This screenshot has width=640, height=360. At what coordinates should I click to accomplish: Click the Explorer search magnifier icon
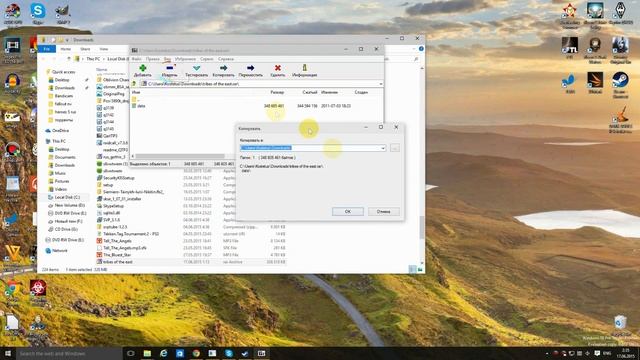click(416, 59)
